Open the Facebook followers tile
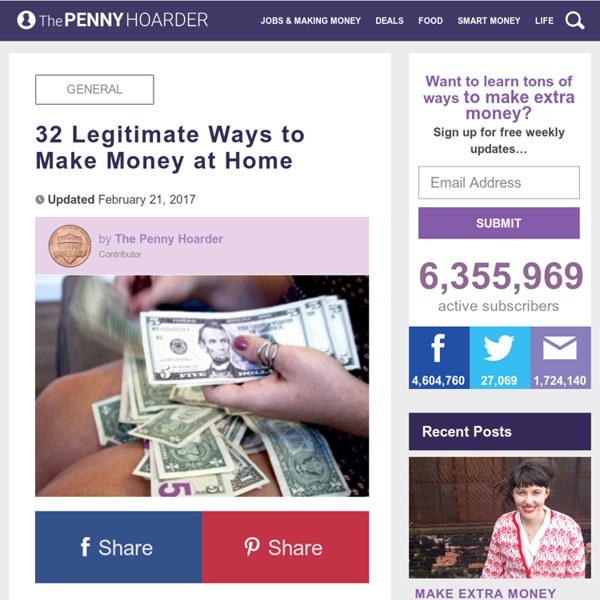This screenshot has width=600, height=600. pyautogui.click(x=439, y=358)
